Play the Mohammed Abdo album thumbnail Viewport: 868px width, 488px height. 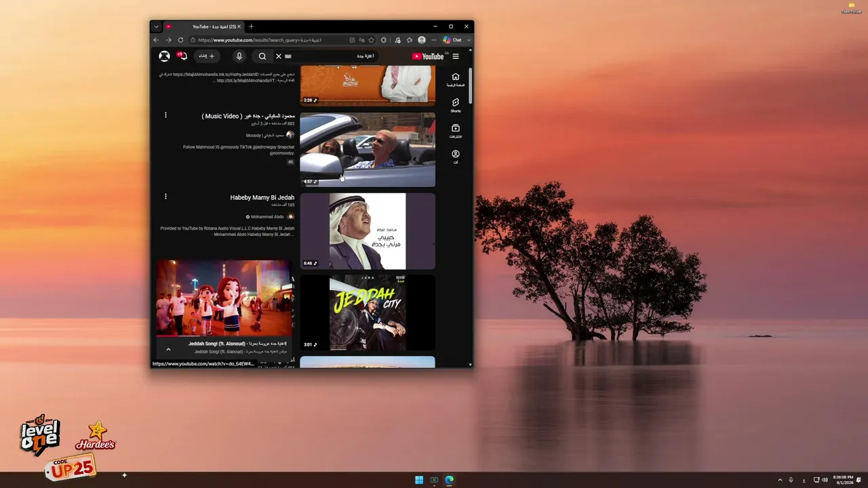(368, 231)
